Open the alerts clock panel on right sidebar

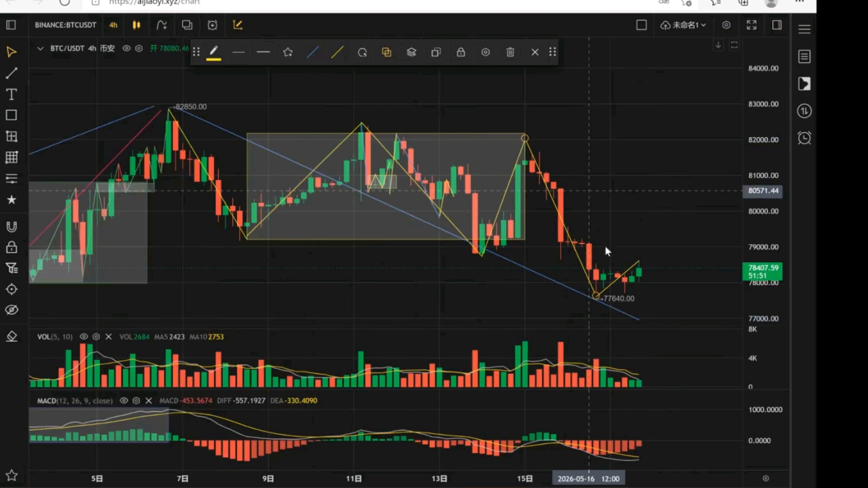pos(804,138)
